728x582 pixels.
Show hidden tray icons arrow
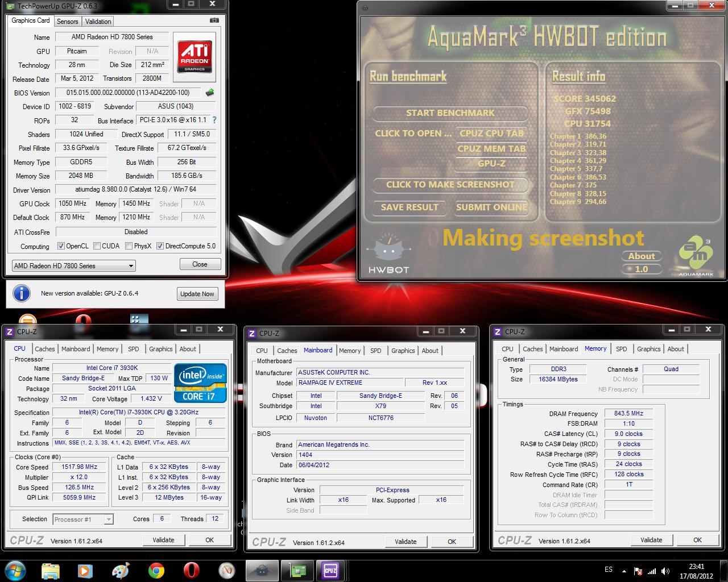pos(625,571)
